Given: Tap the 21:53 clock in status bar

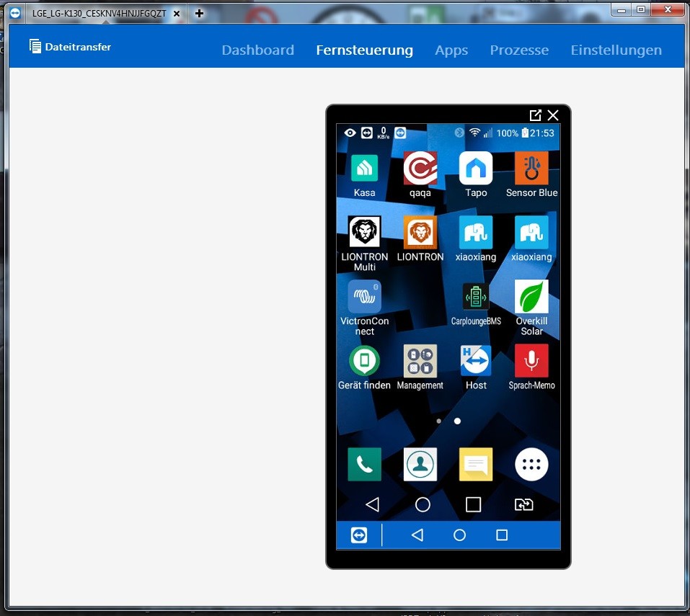Looking at the screenshot, I should [x=541, y=133].
